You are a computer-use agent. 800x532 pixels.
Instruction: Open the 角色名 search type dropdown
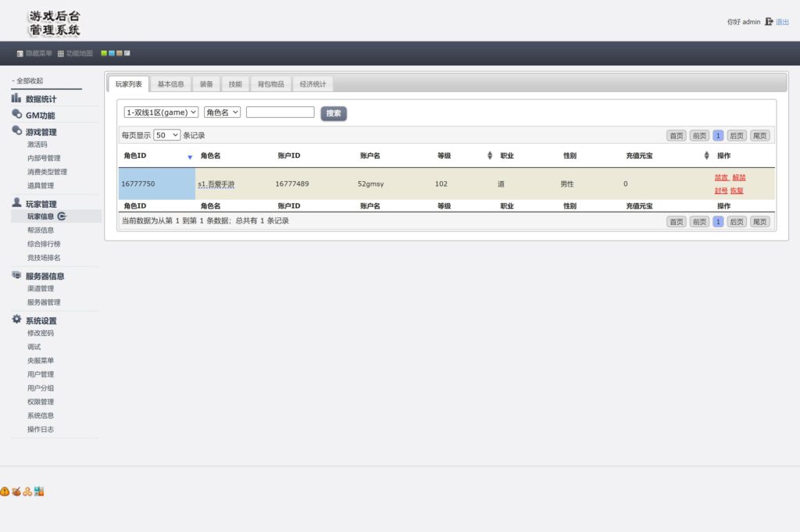(222, 112)
